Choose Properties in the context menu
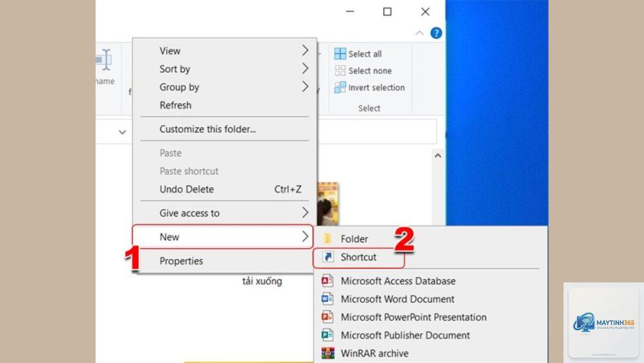644x363 pixels. point(224,260)
